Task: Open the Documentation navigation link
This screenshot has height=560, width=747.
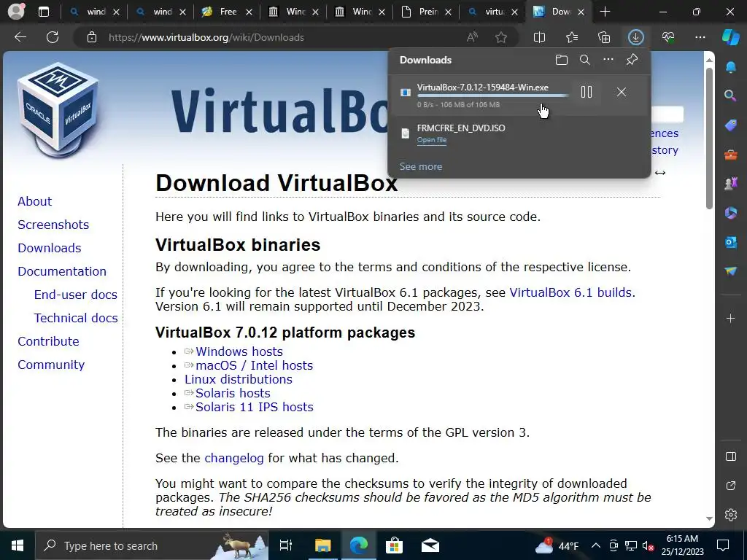Action: (x=62, y=271)
